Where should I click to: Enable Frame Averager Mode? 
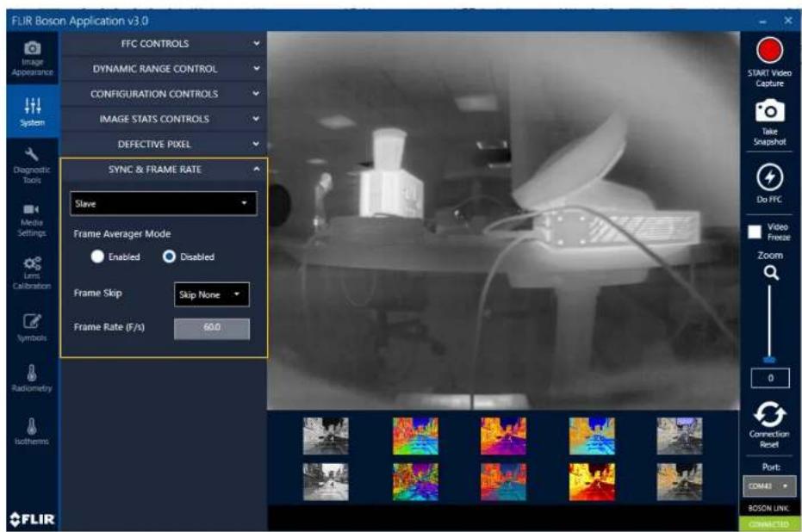(97, 257)
